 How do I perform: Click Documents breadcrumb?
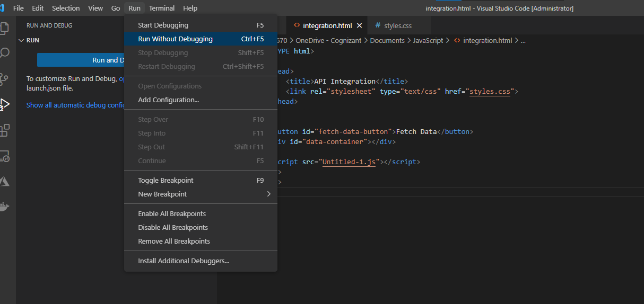click(x=387, y=40)
